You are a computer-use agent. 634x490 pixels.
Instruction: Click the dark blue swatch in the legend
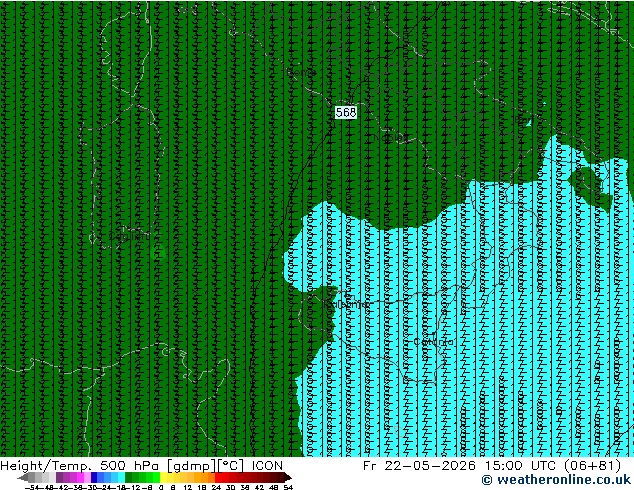point(94,477)
